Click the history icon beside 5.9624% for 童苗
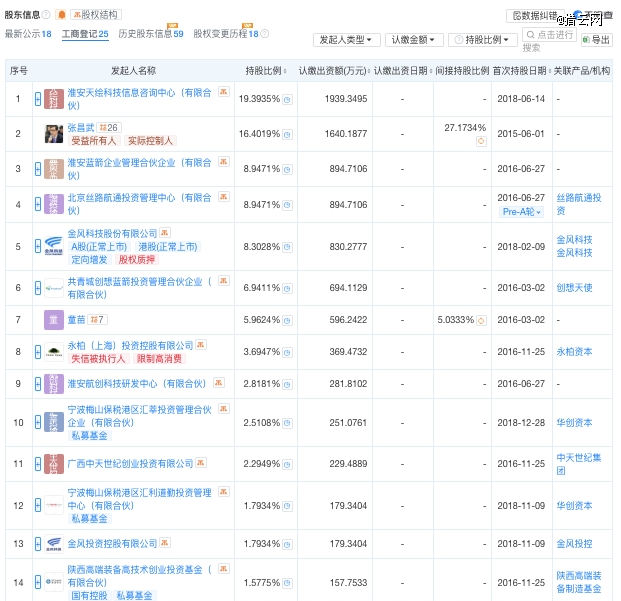Viewport: 621px width, 601px height. [x=287, y=320]
